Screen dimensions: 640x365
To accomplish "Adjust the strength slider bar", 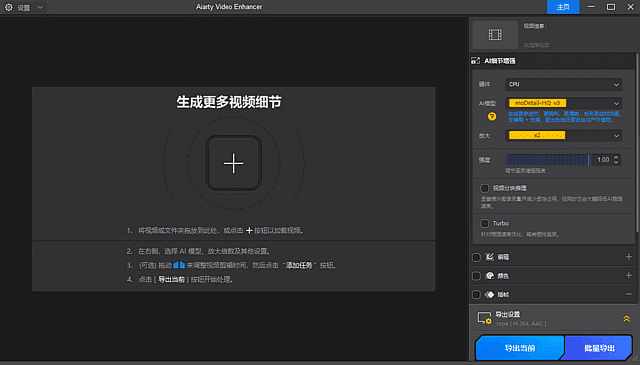I will [547, 160].
